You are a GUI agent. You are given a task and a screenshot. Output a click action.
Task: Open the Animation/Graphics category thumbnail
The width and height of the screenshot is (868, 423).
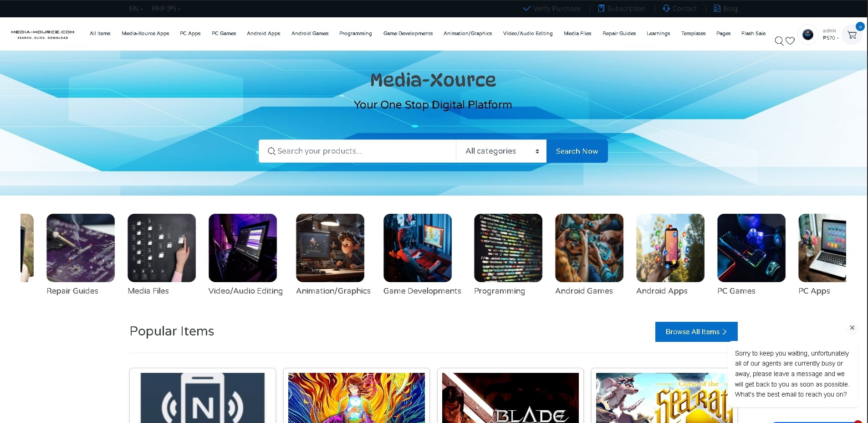330,248
